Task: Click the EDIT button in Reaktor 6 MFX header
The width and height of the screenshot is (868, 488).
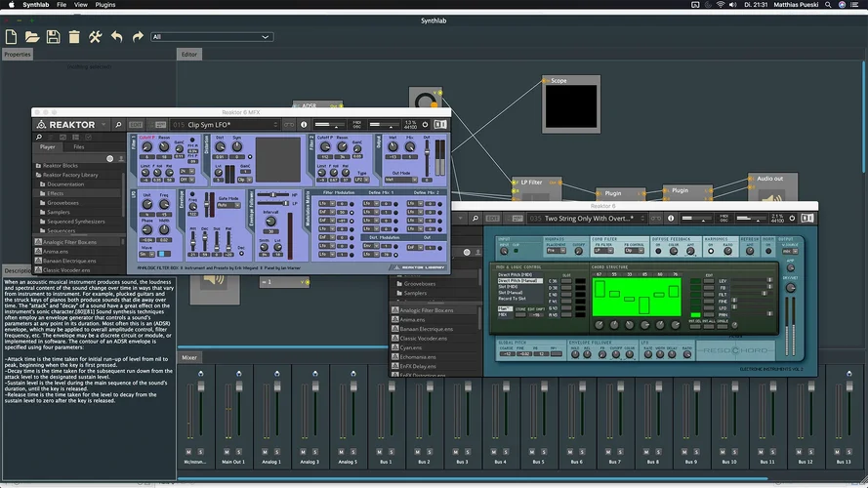Action: [136, 125]
